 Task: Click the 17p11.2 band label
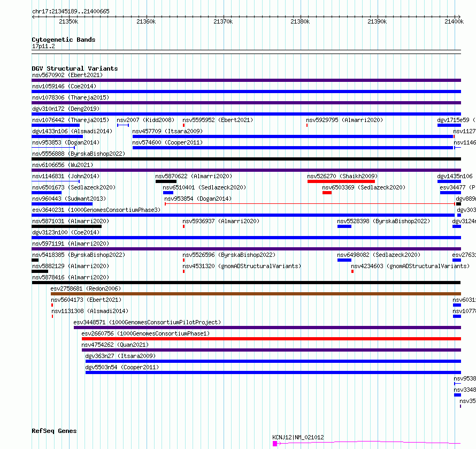coord(43,46)
